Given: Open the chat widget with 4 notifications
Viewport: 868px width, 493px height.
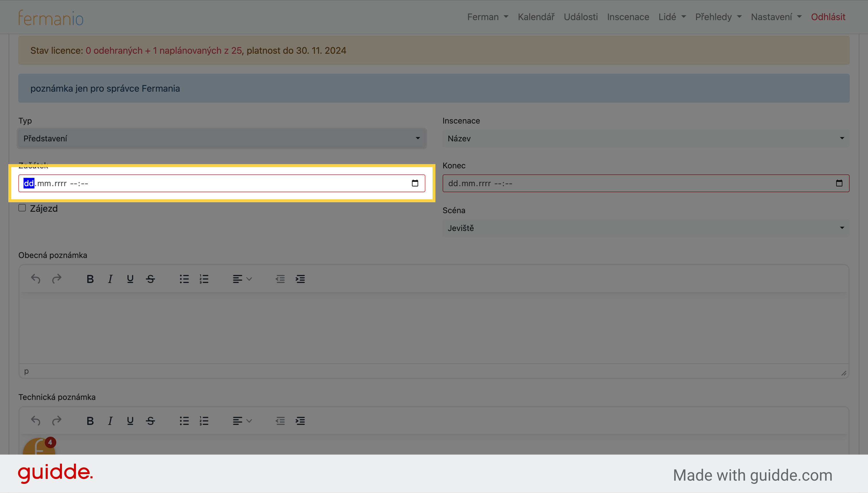Looking at the screenshot, I should point(39,446).
